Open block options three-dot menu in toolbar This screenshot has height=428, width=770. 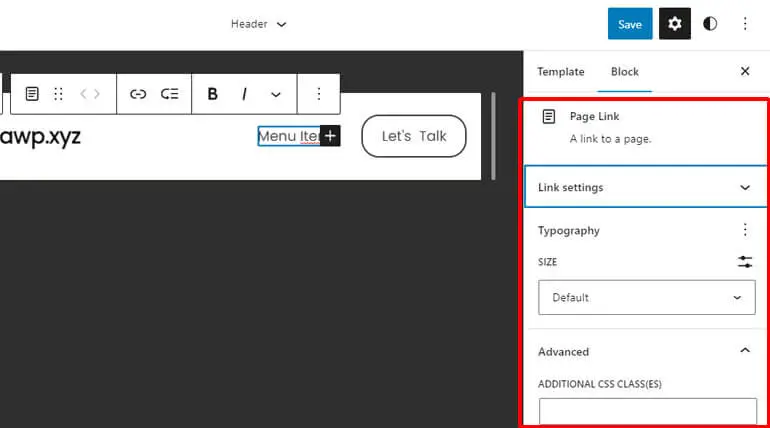click(x=319, y=94)
